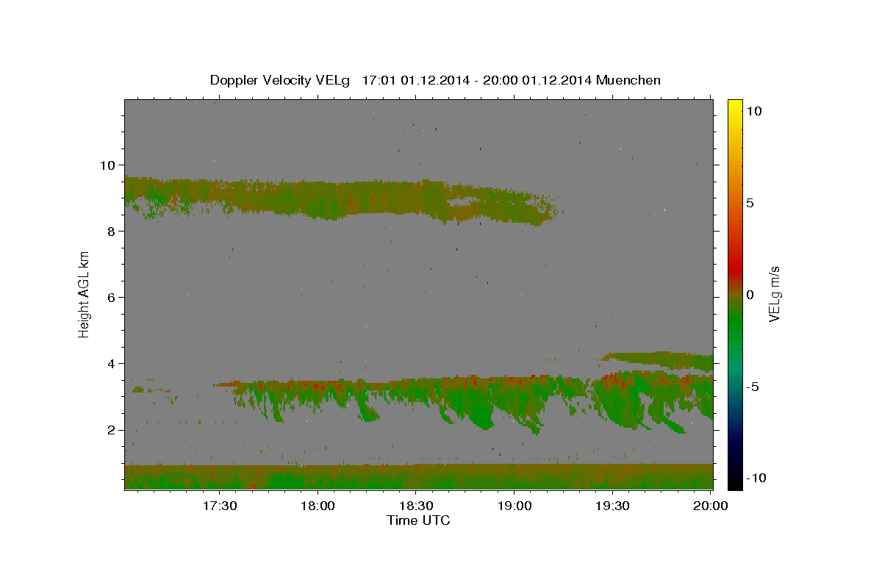Click the colorbar value -10 label

756,478
